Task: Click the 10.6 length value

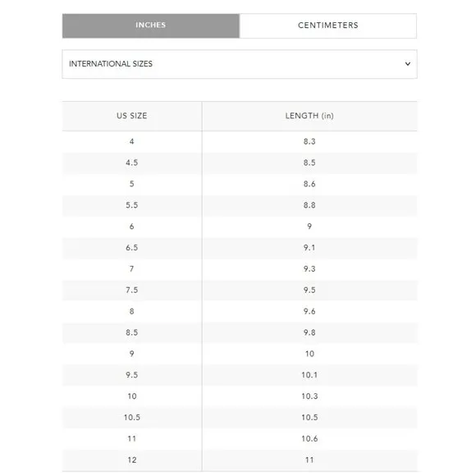Action: click(309, 439)
